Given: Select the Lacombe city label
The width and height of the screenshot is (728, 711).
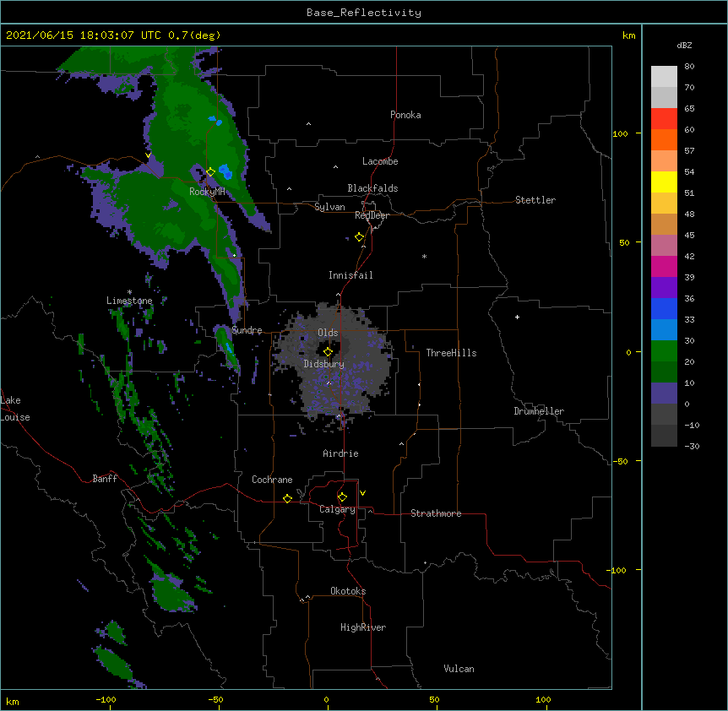Looking at the screenshot, I should (x=380, y=161).
